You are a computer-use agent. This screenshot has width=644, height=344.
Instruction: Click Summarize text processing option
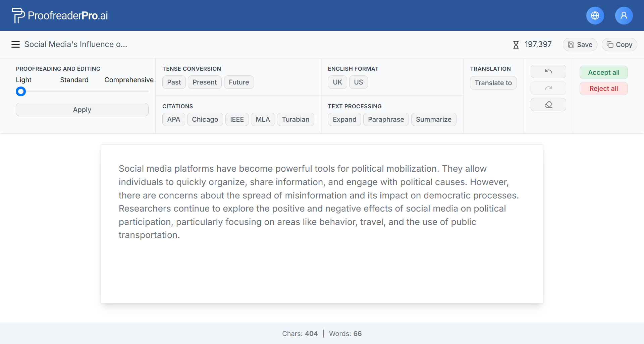[433, 119]
